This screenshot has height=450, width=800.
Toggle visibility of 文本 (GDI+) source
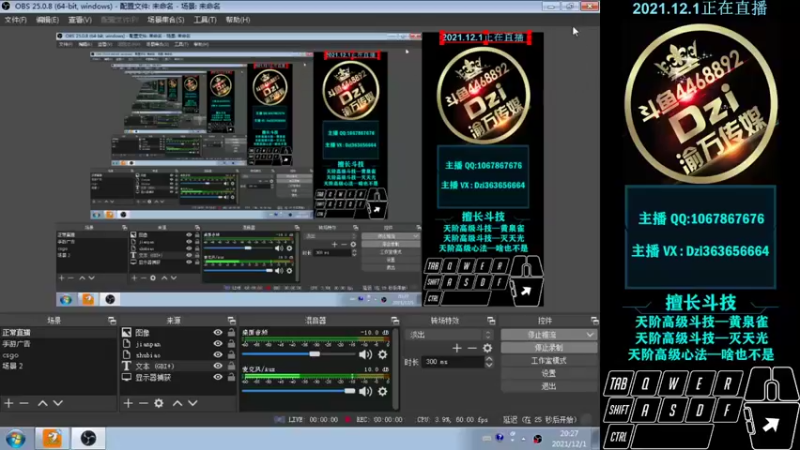point(218,366)
